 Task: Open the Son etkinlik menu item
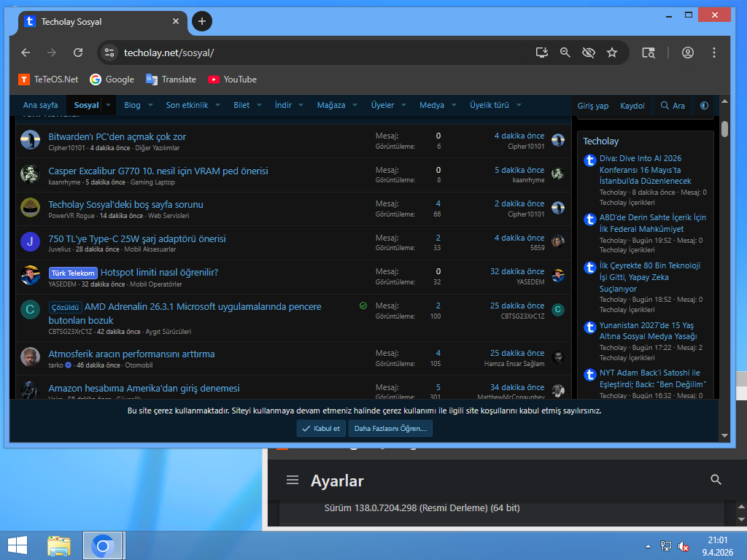[x=187, y=105]
